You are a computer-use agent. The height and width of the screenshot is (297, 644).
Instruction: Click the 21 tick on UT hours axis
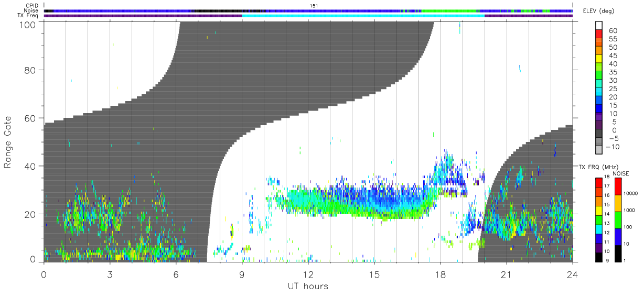pyautogui.click(x=506, y=274)
